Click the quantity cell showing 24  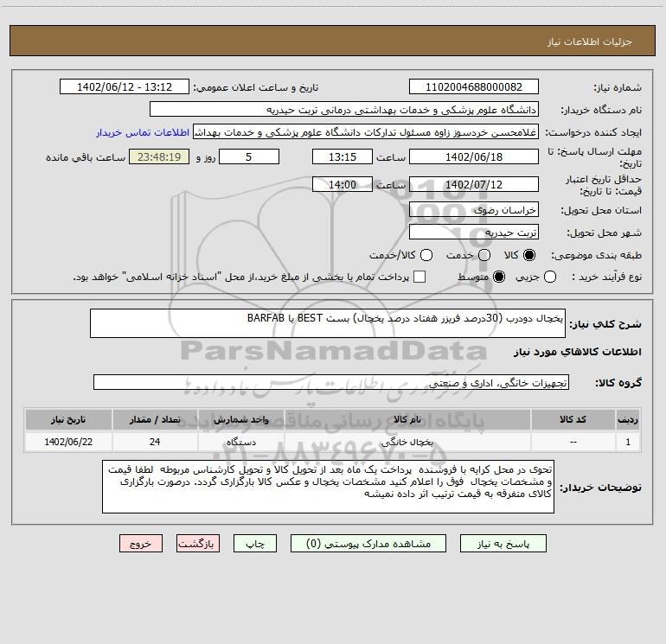click(155, 442)
